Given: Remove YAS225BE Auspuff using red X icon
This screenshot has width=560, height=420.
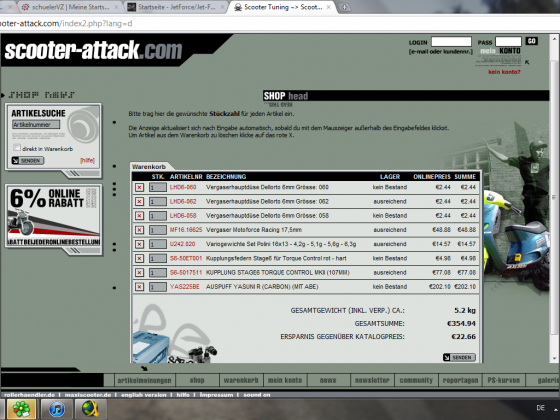Looking at the screenshot, I should [139, 287].
